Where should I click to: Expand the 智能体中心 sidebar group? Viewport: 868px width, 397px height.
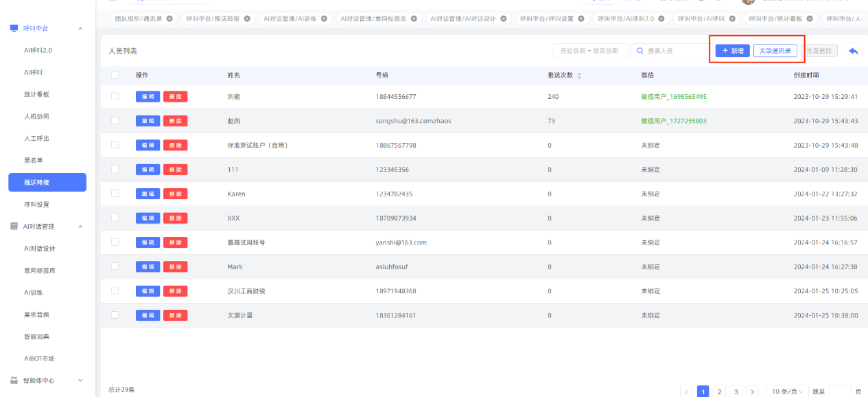pos(80,380)
